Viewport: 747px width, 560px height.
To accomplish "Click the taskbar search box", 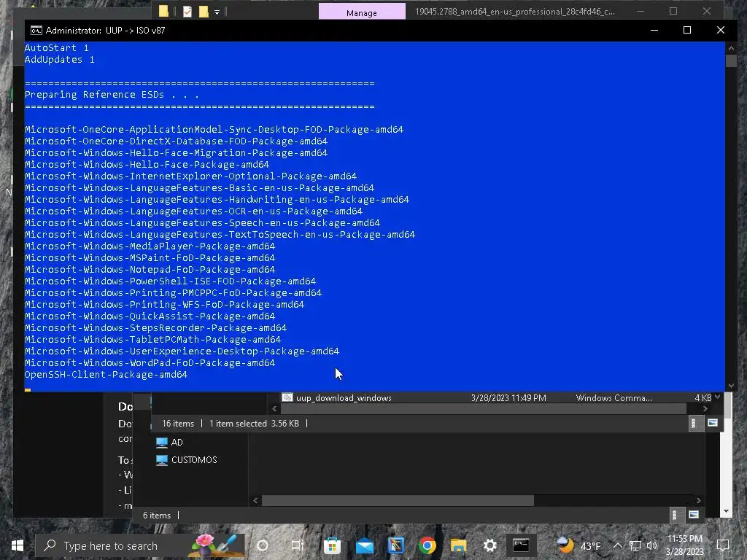I will tap(140, 545).
